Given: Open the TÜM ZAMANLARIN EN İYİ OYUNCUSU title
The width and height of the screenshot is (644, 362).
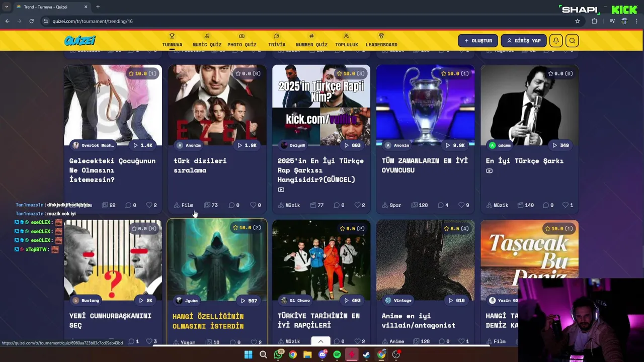Looking at the screenshot, I should (425, 165).
